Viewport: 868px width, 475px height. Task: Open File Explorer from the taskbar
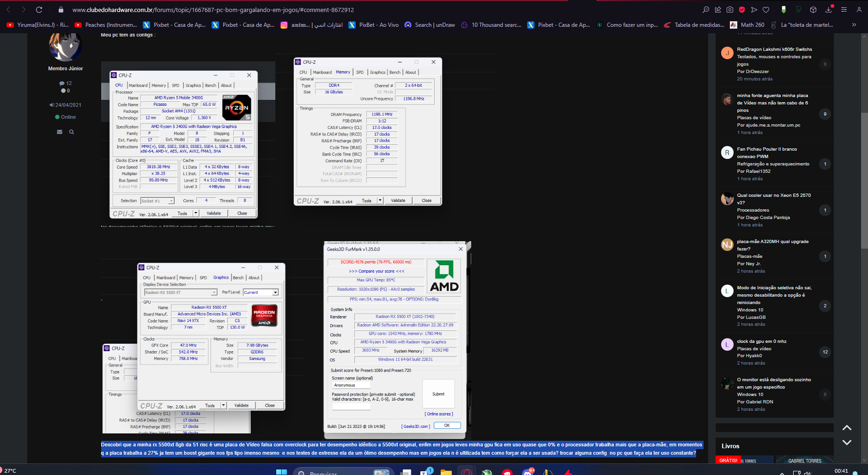pos(446,472)
